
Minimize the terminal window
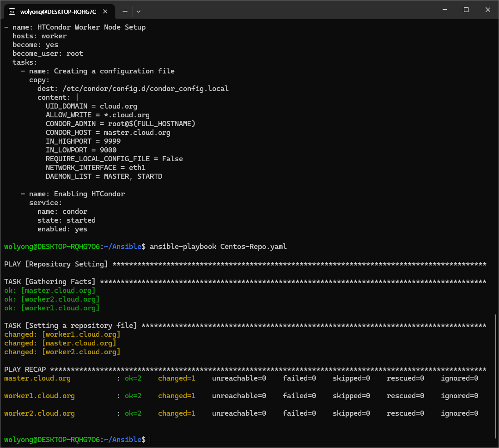point(444,10)
